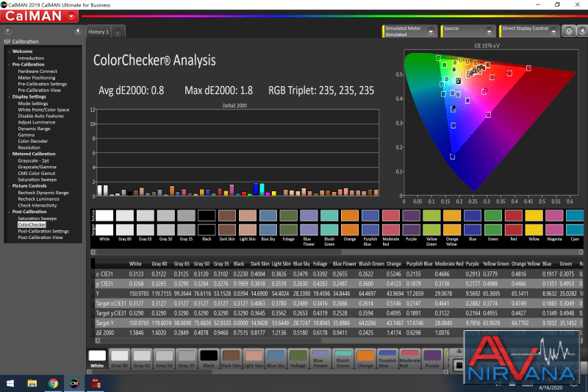Click the Purple pattern button
The height and width of the screenshot is (392, 588).
pyautogui.click(x=432, y=359)
